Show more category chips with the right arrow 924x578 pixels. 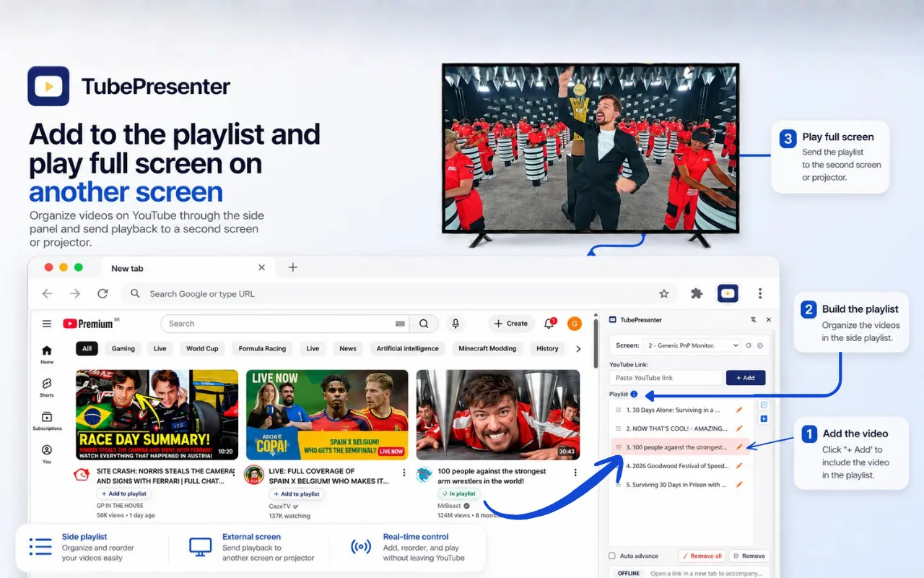pyautogui.click(x=578, y=348)
